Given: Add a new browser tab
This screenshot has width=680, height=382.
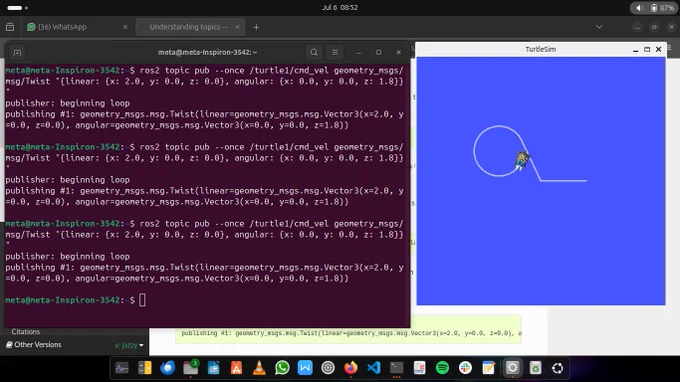Looking at the screenshot, I should (x=256, y=27).
